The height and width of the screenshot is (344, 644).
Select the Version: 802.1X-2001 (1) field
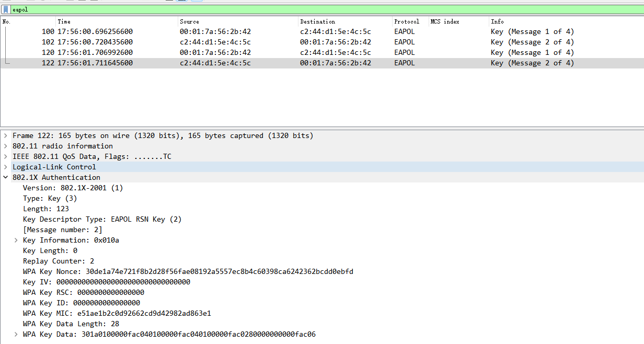[73, 188]
